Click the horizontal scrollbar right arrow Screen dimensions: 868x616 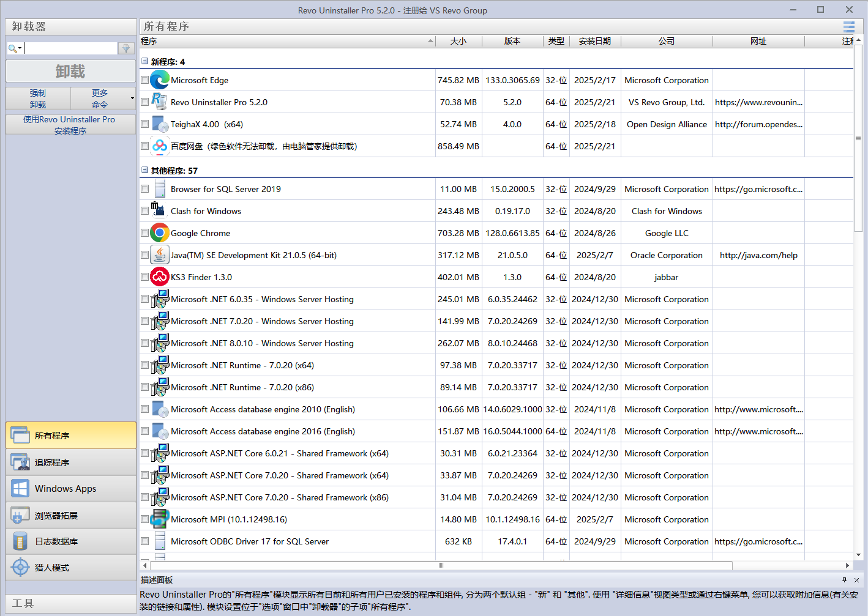[x=848, y=565]
